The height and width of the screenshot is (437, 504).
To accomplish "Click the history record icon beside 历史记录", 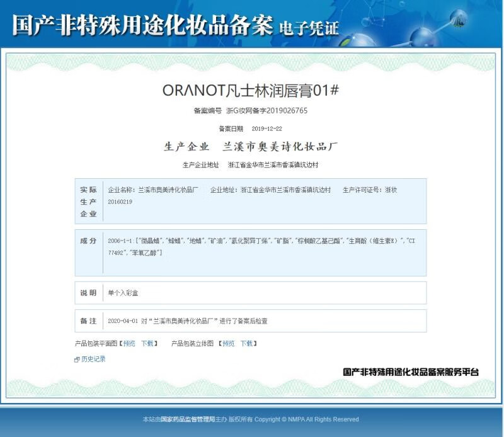I will tap(77, 360).
